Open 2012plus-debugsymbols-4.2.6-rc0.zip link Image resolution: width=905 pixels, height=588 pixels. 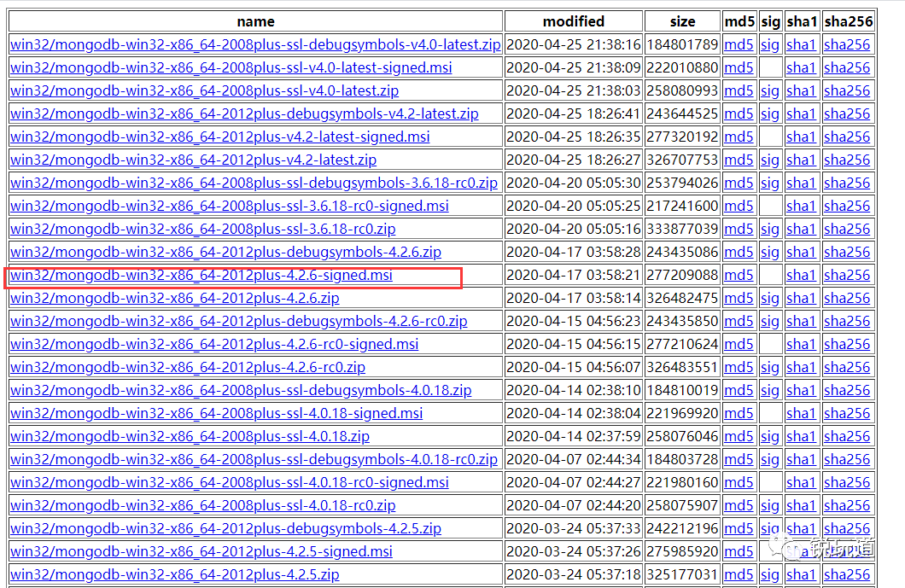click(x=239, y=322)
